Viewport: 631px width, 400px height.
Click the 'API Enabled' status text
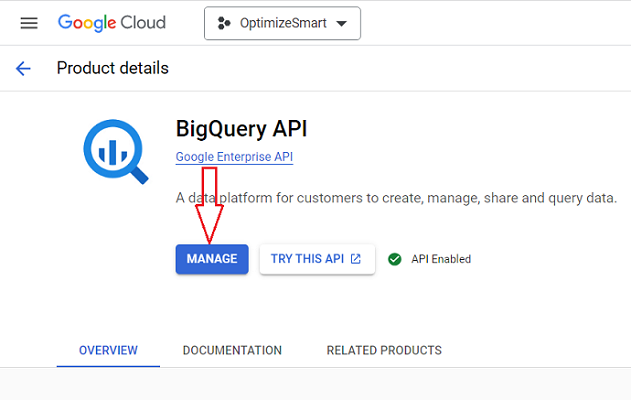(441, 259)
